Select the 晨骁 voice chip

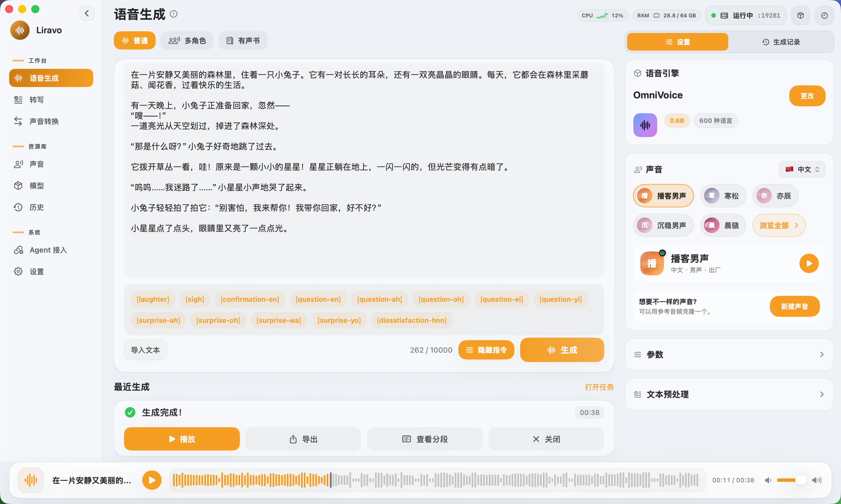click(723, 225)
